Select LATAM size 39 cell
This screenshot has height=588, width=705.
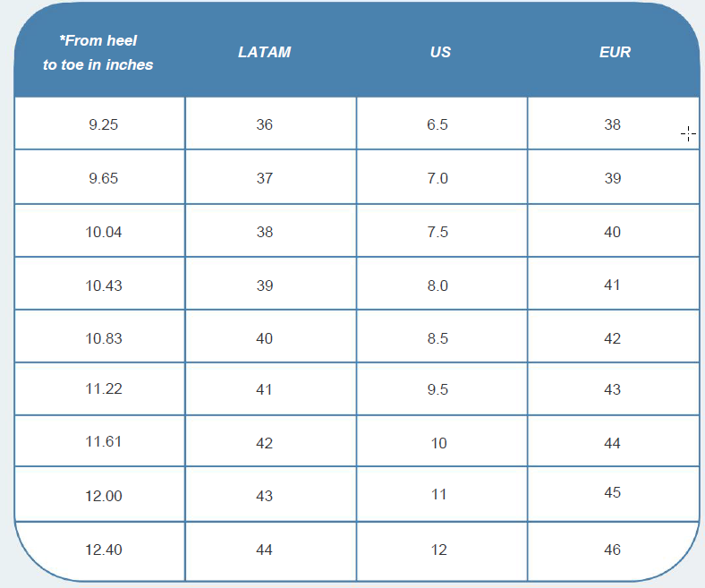click(264, 285)
